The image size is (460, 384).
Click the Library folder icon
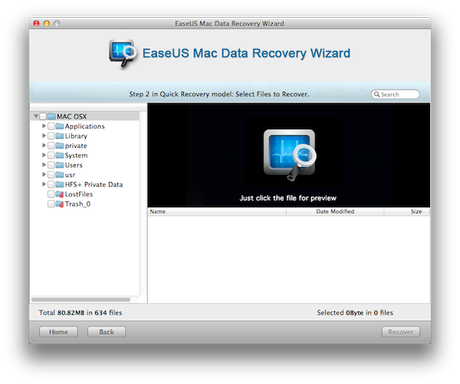[60, 136]
